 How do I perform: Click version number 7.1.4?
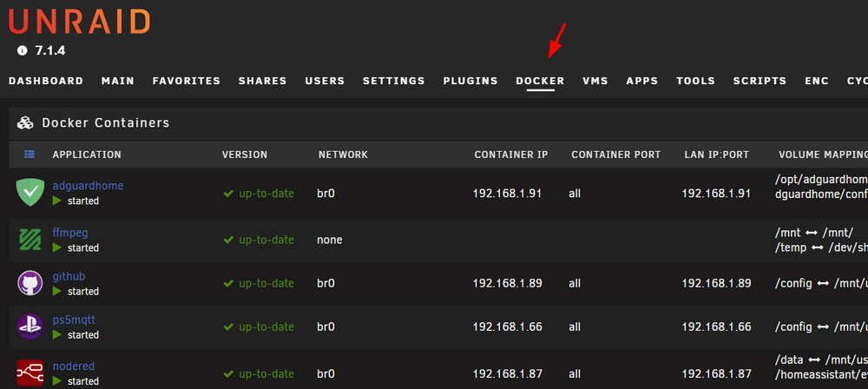(x=50, y=51)
